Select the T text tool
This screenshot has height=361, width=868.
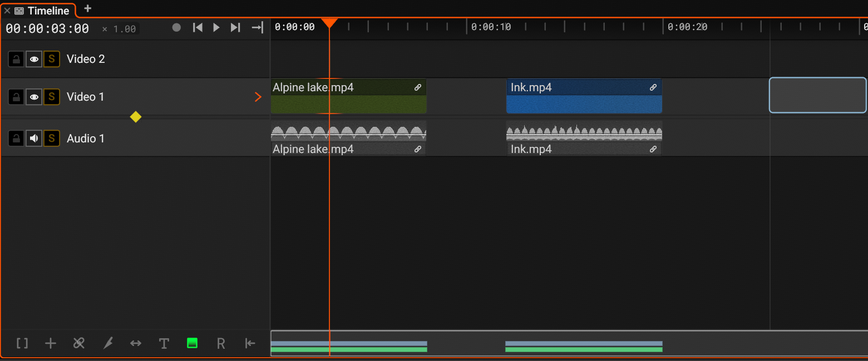pos(164,343)
